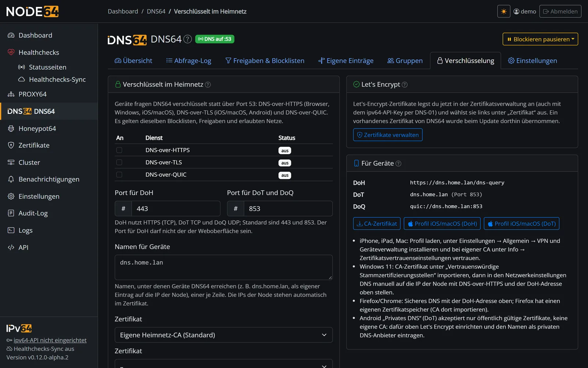The height and width of the screenshot is (368, 588).
Task: Click the help icon beside Verschlüsselt im Heimnetz
Action: [208, 85]
